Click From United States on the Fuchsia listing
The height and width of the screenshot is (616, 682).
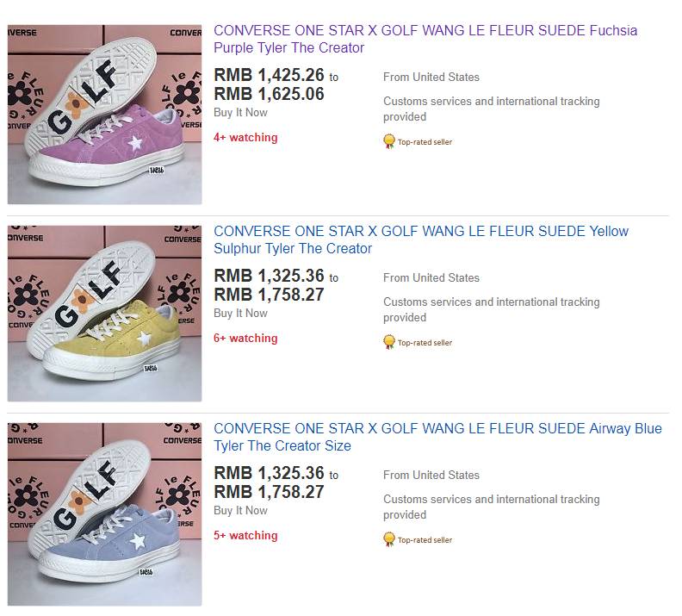[x=431, y=78]
